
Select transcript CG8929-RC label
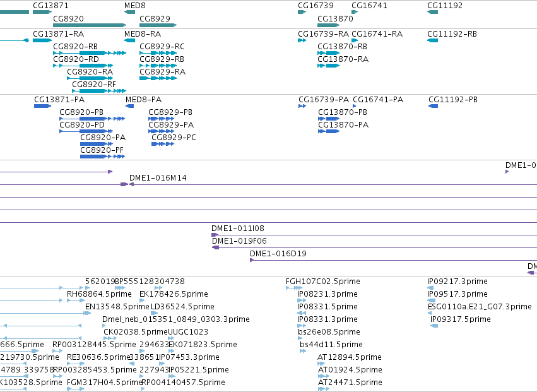point(162,46)
